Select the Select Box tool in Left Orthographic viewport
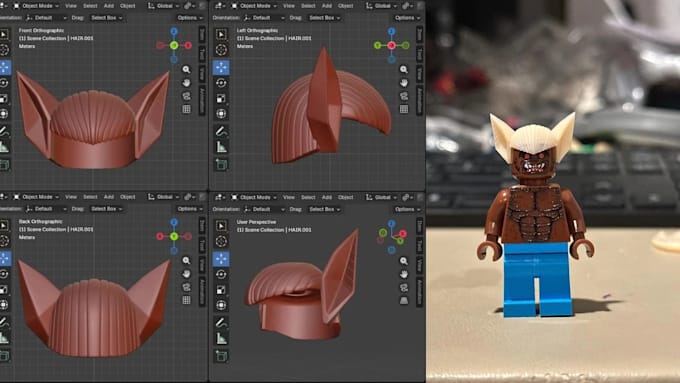680x383 pixels. (x=221, y=34)
